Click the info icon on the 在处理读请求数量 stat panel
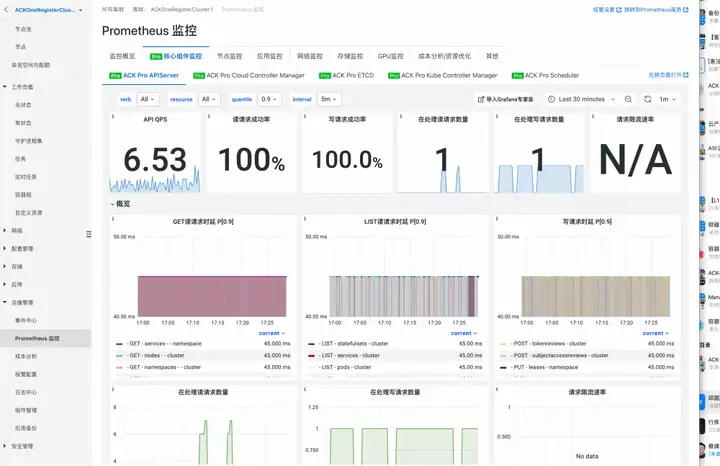 [401, 116]
